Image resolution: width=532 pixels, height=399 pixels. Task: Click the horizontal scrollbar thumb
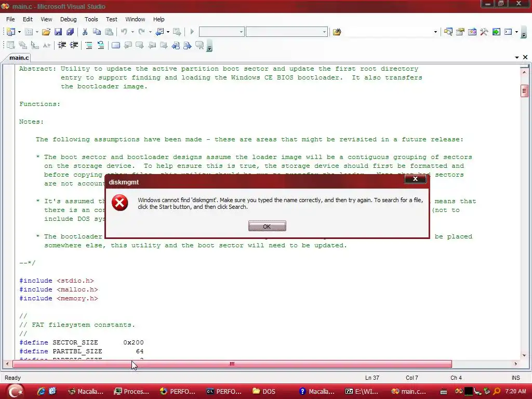click(x=232, y=364)
